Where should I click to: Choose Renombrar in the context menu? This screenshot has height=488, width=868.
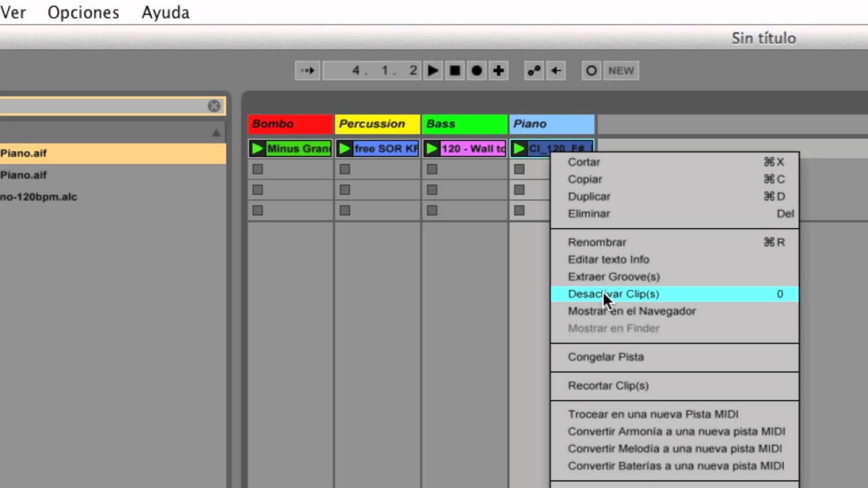tap(674, 242)
